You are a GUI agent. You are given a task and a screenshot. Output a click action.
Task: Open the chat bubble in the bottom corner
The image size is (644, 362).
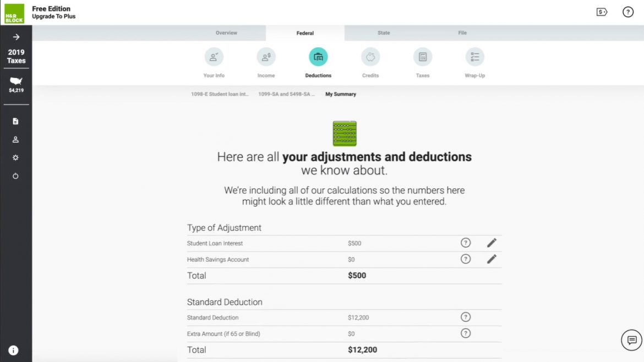click(x=631, y=340)
